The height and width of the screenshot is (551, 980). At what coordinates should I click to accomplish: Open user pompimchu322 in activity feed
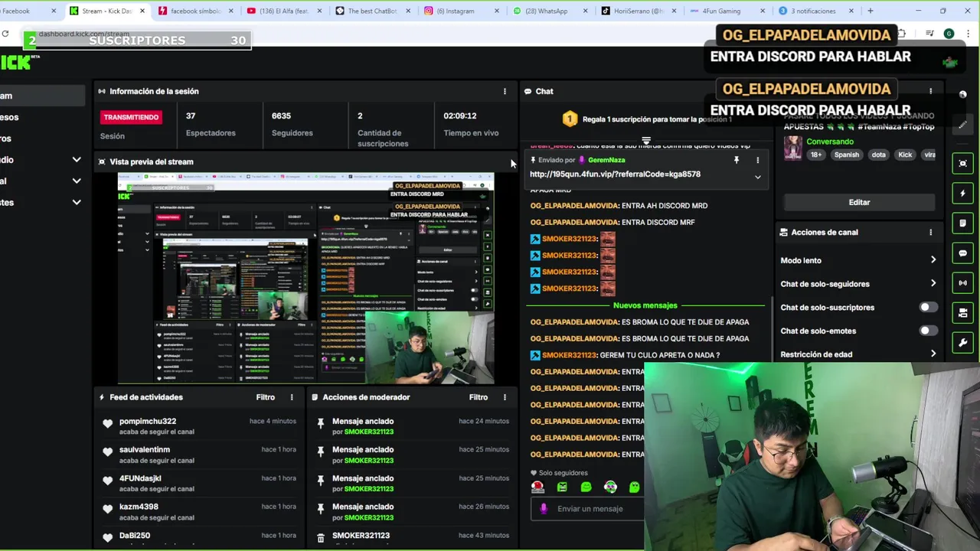point(148,421)
